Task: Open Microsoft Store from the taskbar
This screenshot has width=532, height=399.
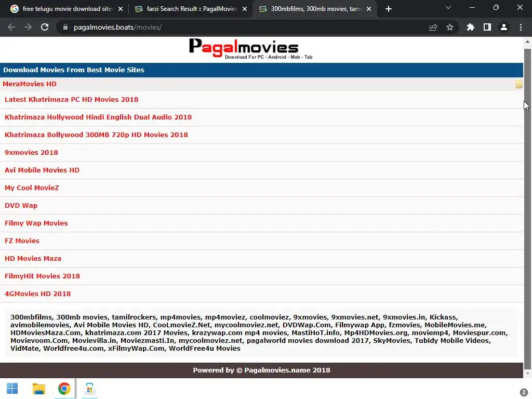Action: [x=89, y=389]
